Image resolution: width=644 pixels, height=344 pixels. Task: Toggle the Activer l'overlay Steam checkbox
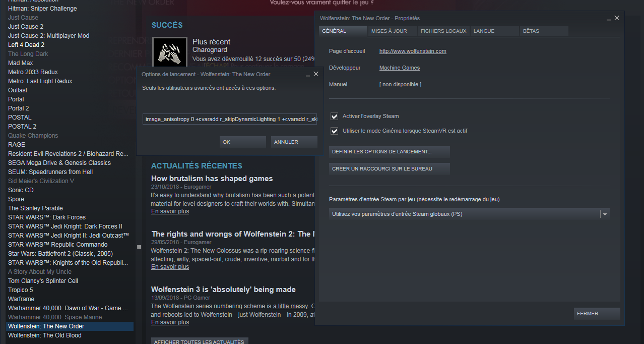[334, 116]
